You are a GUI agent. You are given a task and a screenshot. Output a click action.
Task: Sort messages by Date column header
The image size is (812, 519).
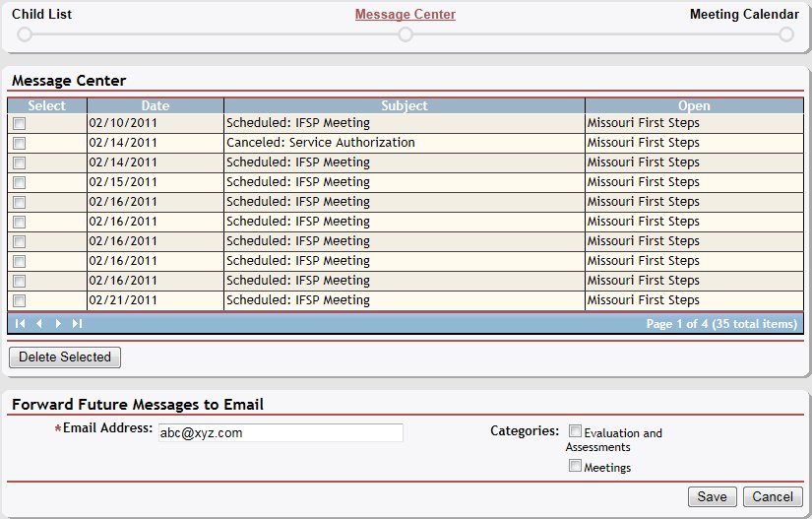tap(156, 105)
